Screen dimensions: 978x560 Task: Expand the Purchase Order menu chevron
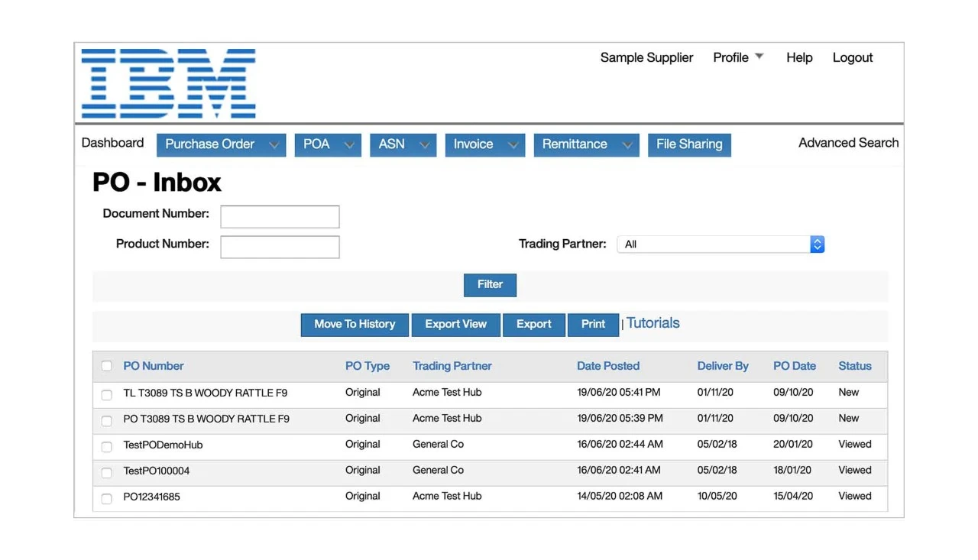(x=274, y=145)
